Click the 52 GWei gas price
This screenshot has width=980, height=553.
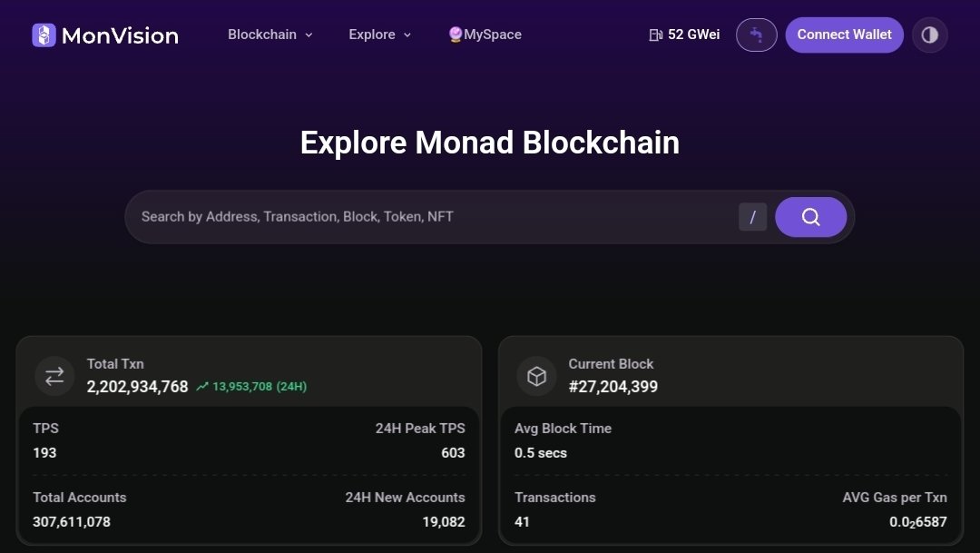(694, 35)
